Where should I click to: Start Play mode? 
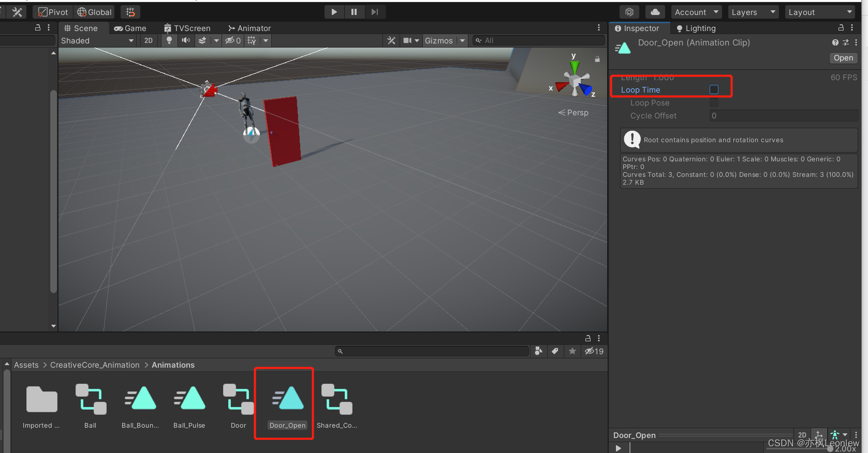click(x=334, y=12)
